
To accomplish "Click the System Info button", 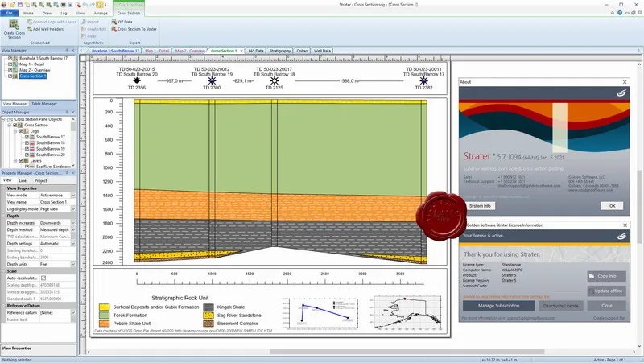I will click(480, 206).
